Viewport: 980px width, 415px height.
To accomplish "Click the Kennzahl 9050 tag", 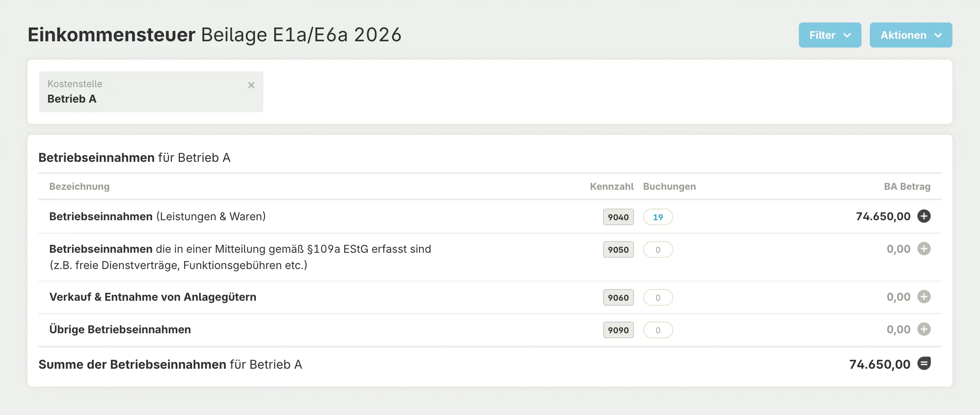I will coord(618,249).
